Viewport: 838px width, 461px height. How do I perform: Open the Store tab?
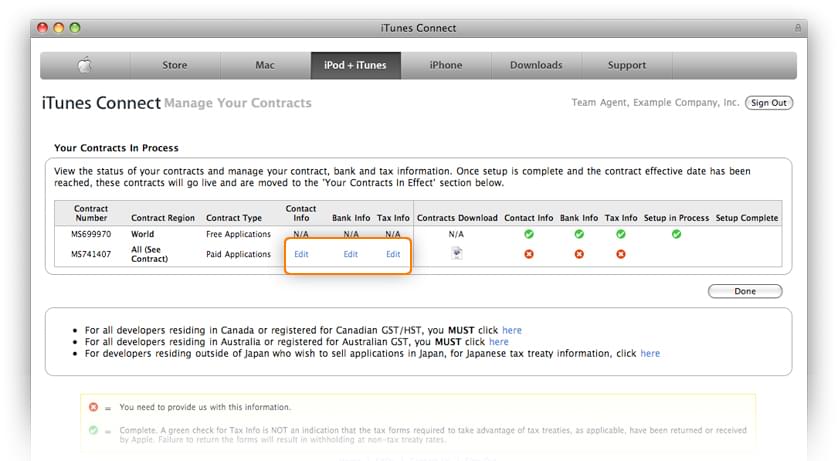click(175, 65)
